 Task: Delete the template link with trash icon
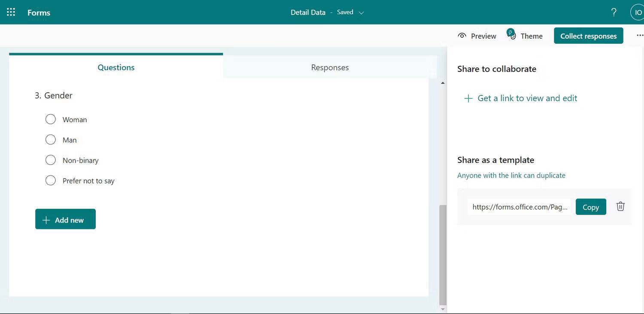click(620, 207)
